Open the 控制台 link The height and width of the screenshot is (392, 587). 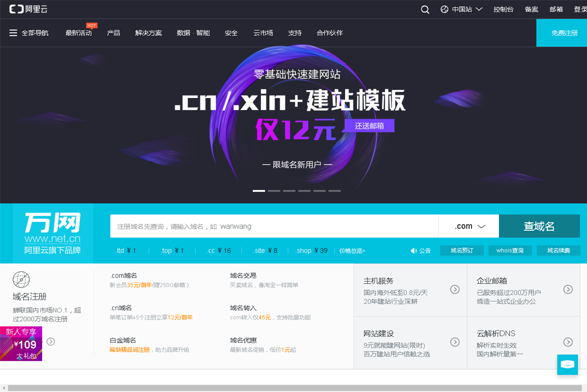coord(503,9)
